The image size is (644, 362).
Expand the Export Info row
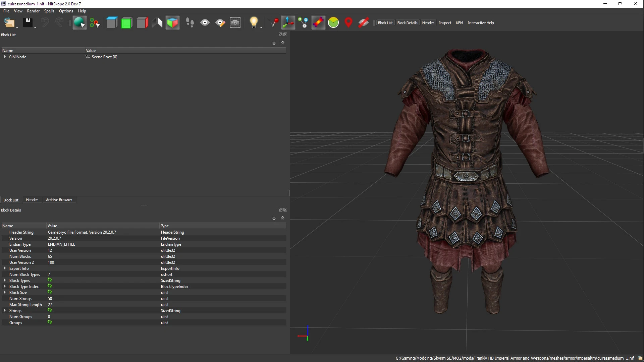[5, 268]
